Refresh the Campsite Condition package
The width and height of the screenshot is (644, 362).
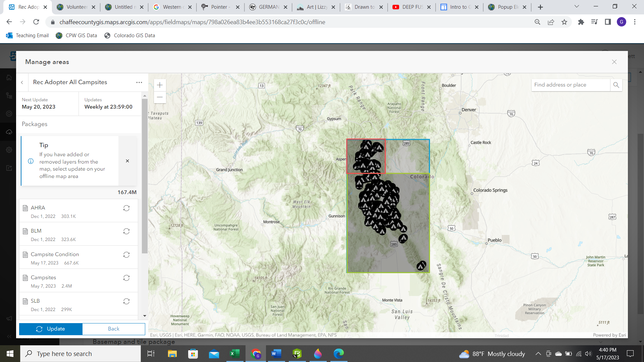[126, 255]
